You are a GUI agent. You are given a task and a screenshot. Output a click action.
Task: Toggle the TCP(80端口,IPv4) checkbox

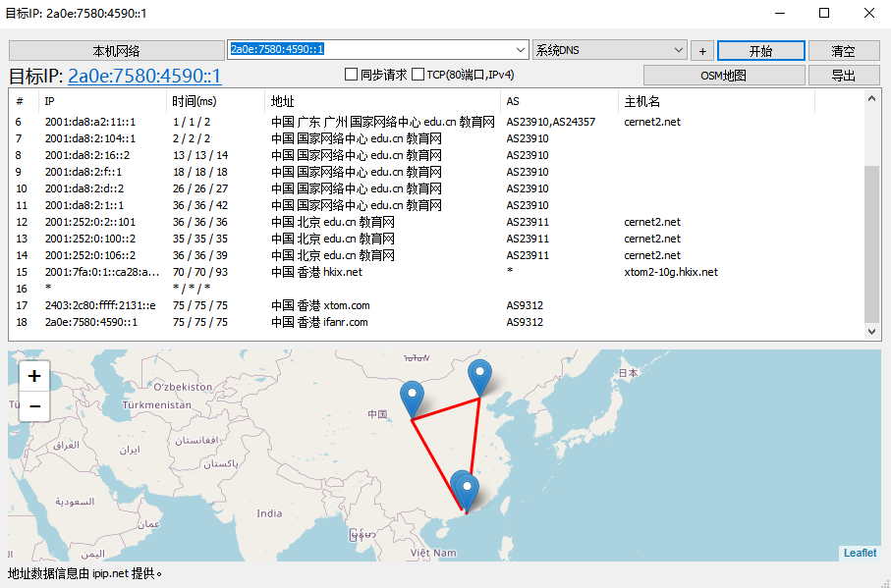[x=418, y=75]
